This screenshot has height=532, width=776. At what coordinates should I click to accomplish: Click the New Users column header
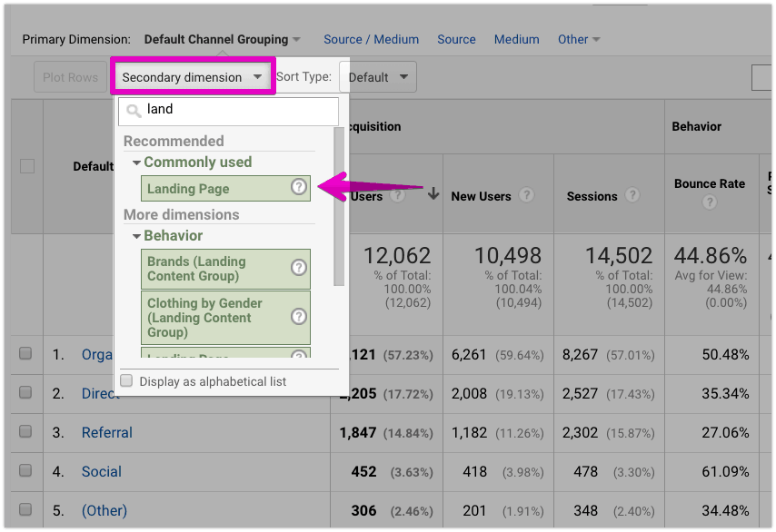tap(481, 196)
